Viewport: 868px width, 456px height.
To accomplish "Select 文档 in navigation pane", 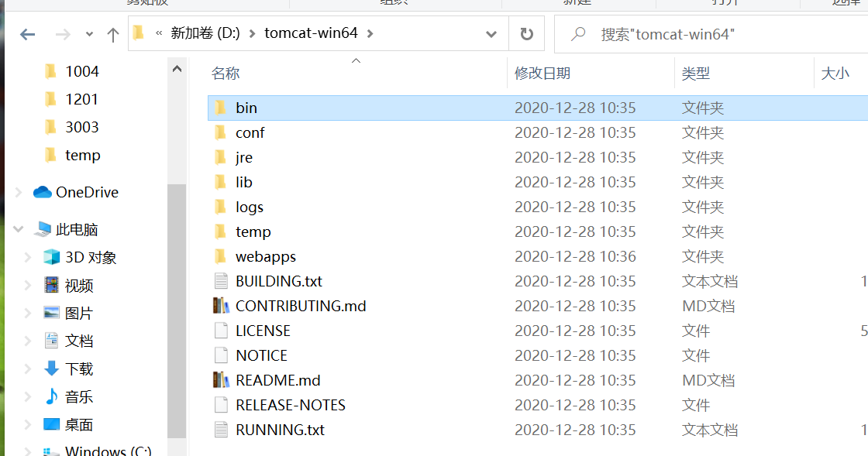I will point(78,341).
